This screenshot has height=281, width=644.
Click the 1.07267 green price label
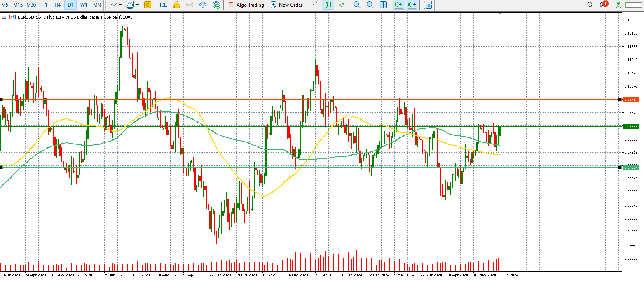pyautogui.click(x=631, y=167)
